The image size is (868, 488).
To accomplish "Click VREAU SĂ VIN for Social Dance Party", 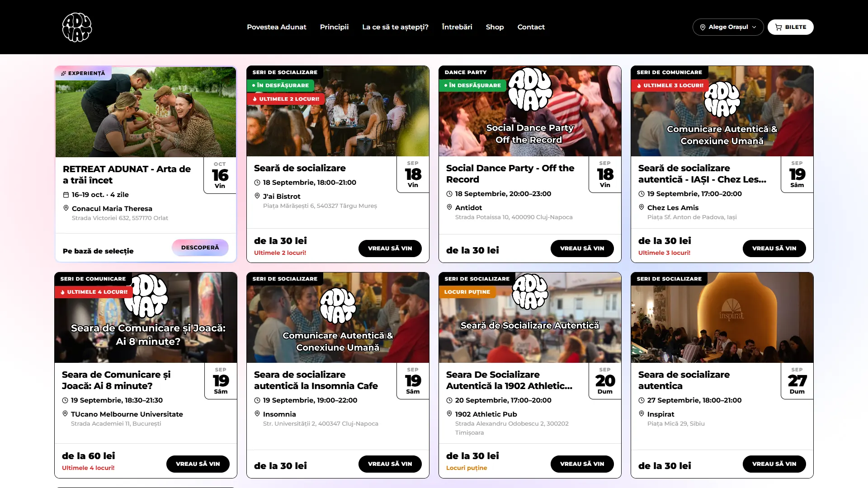I will point(582,249).
